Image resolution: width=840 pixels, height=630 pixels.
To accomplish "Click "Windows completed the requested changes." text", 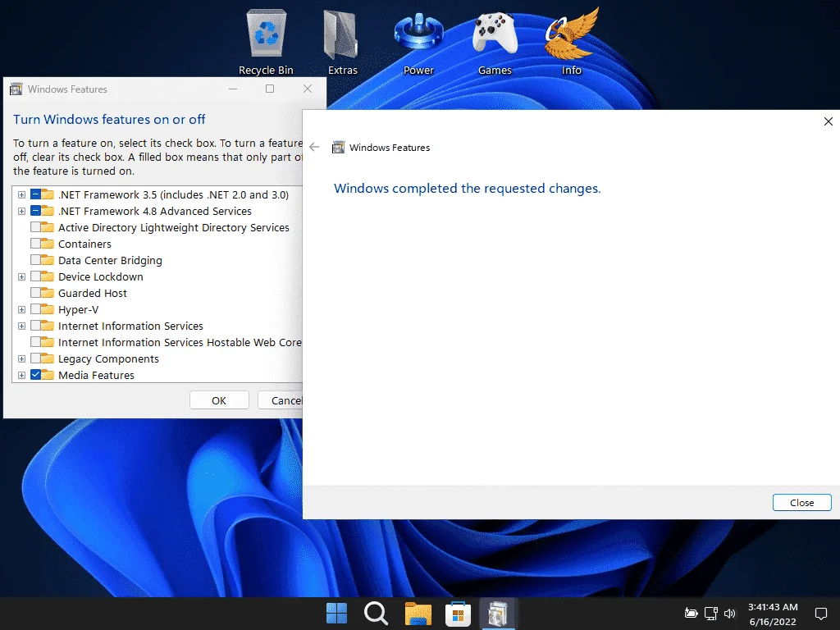I will 467,189.
